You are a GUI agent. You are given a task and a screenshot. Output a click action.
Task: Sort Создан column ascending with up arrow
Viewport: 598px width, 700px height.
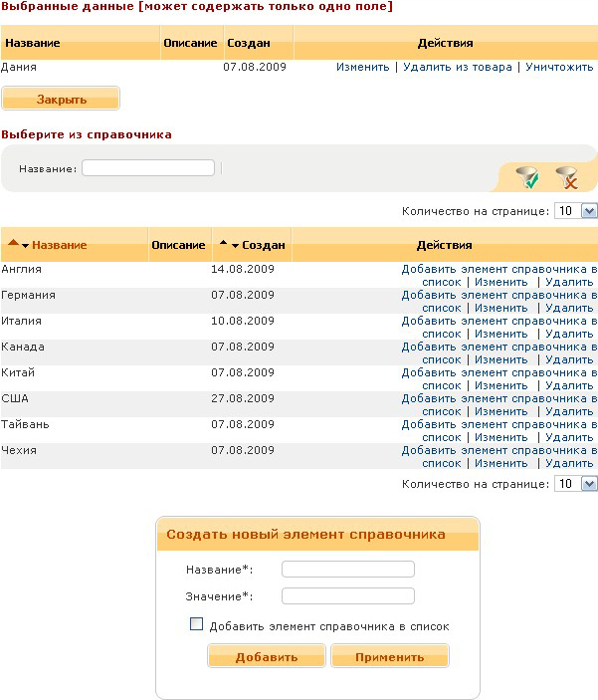tap(224, 244)
